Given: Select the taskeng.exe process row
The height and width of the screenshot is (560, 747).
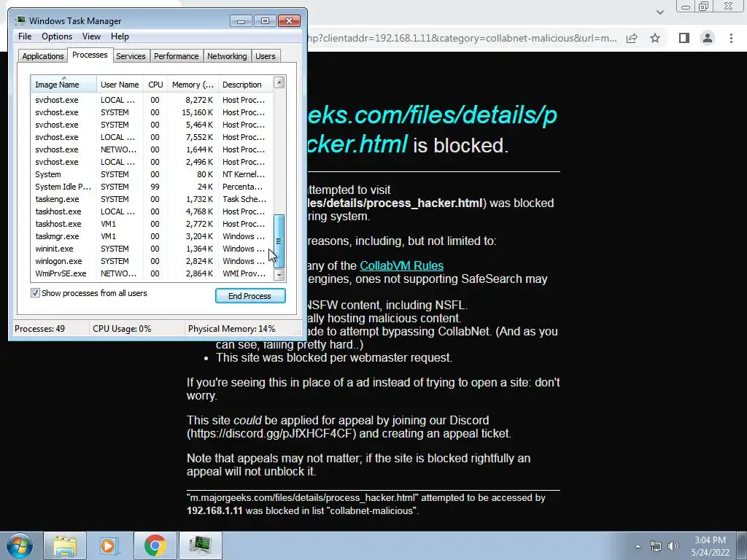Looking at the screenshot, I should point(152,199).
